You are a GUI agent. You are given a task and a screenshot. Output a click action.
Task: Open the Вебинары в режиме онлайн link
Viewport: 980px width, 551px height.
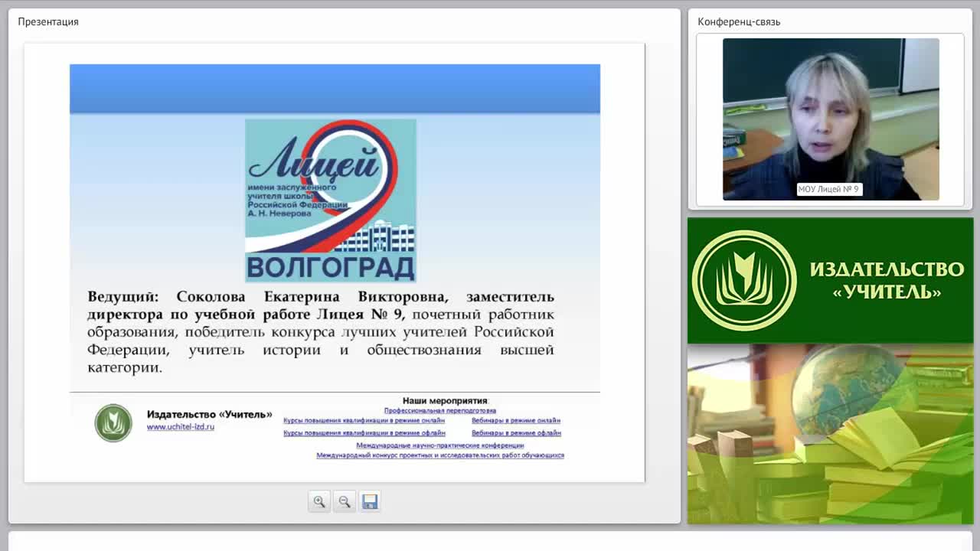tap(516, 421)
